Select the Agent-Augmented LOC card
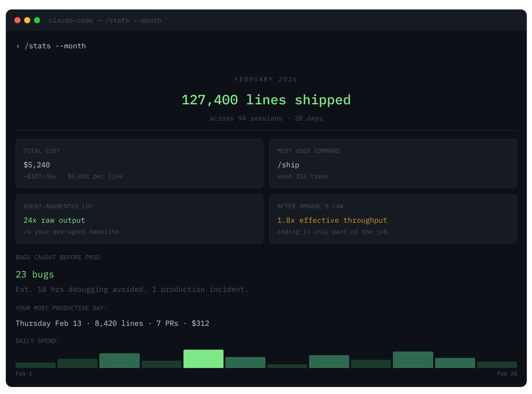 click(139, 219)
